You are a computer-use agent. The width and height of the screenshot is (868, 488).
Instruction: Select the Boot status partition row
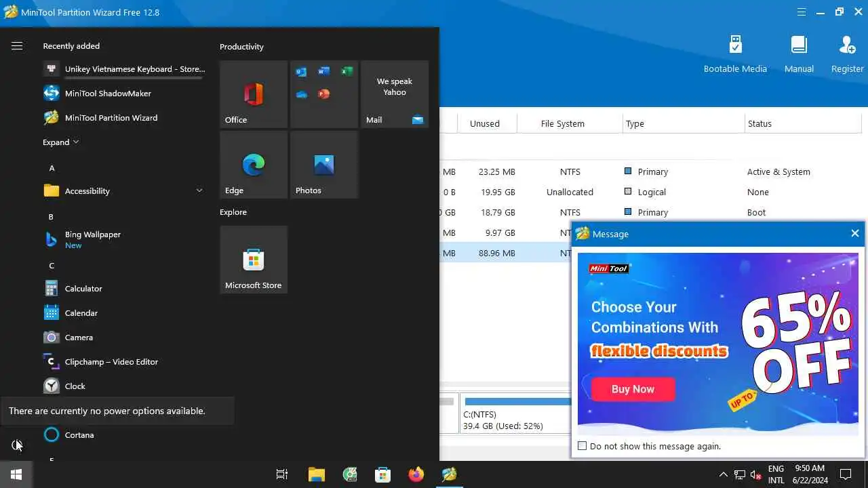pyautogui.click(x=651, y=212)
